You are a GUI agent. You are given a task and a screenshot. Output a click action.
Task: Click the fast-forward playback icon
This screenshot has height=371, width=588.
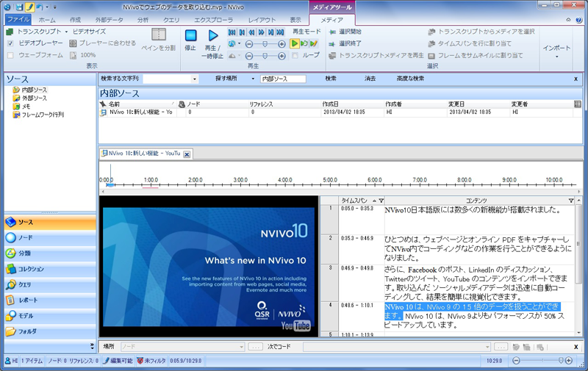[262, 32]
